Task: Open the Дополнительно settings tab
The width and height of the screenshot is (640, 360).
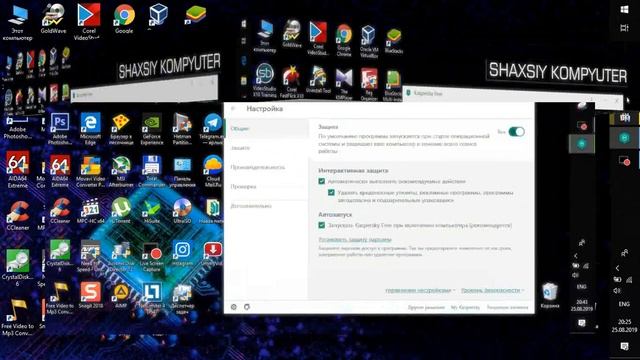Action: pos(266,206)
